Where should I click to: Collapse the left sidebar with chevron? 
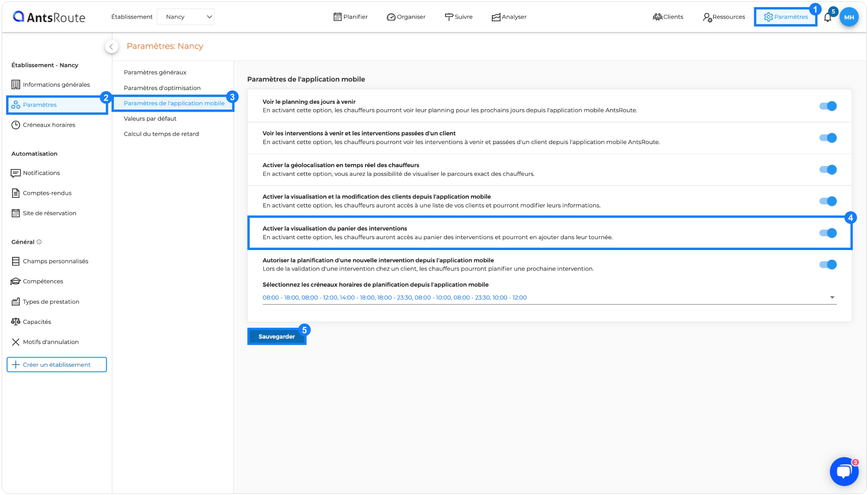pos(111,46)
